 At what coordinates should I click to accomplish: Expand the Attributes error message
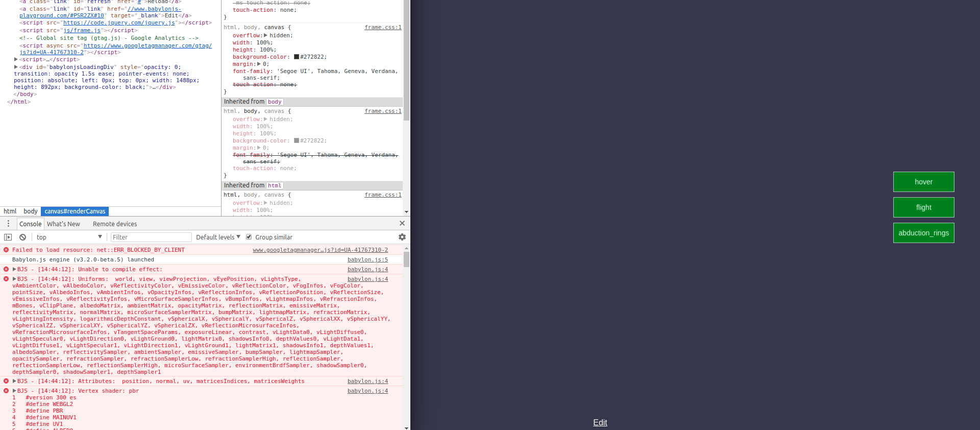tap(15, 381)
